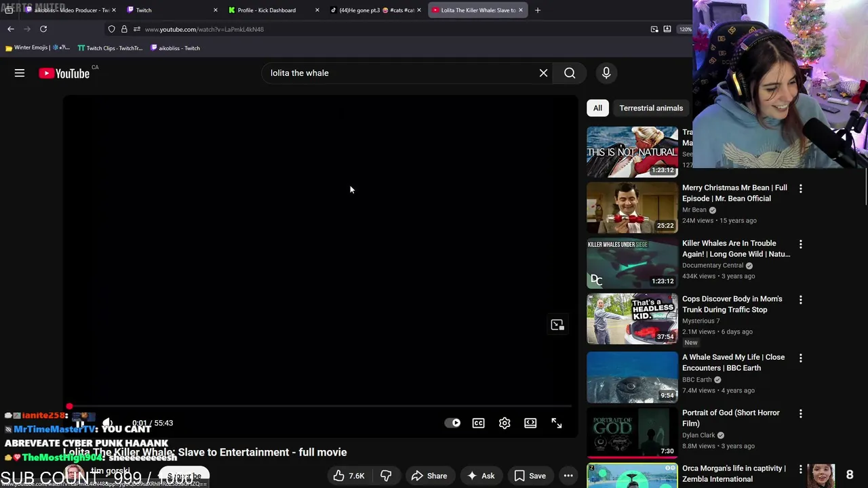Open the Mr Bean video thumbnail
Screen dimensions: 868x488
632,207
